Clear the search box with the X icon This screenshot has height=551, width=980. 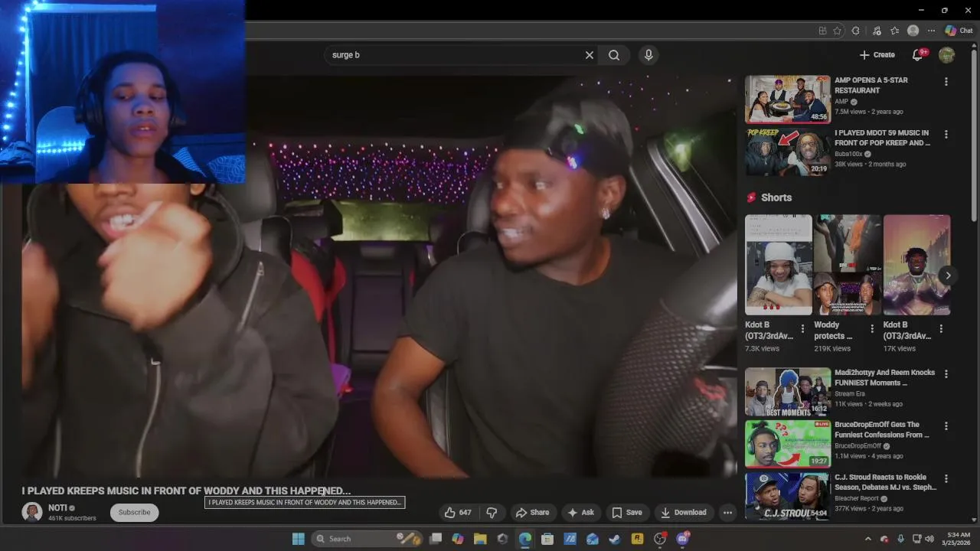[x=590, y=55]
